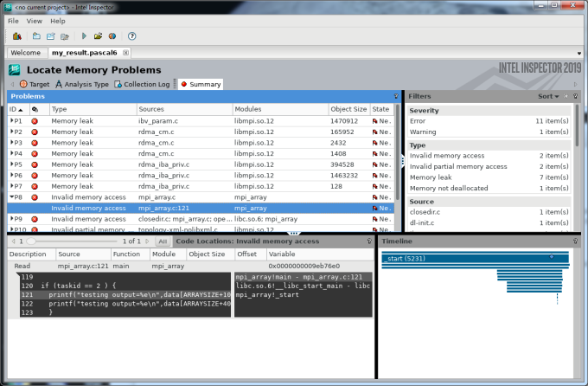Click the Problems list vertical scrollbar
This screenshot has height=386, width=588.
pos(398,152)
